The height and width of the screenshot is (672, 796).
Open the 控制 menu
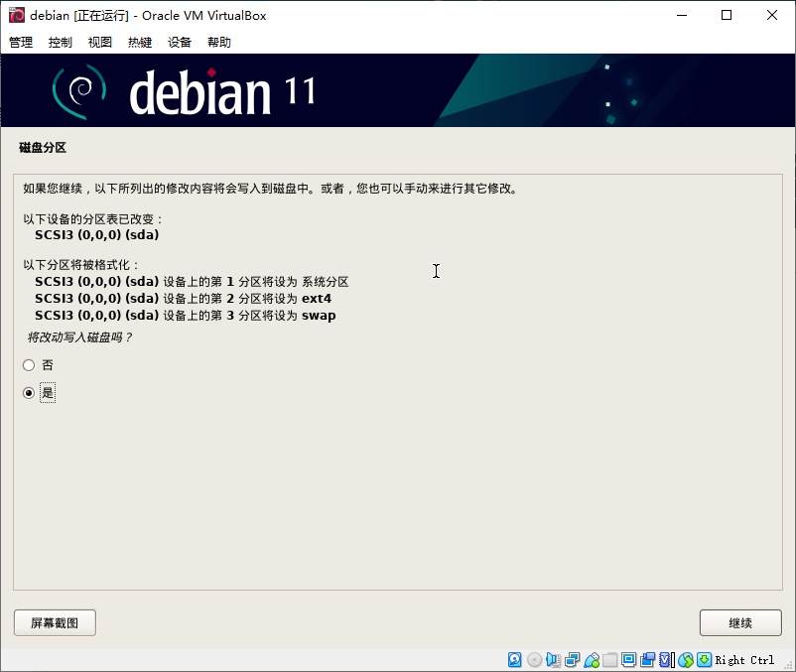click(61, 42)
